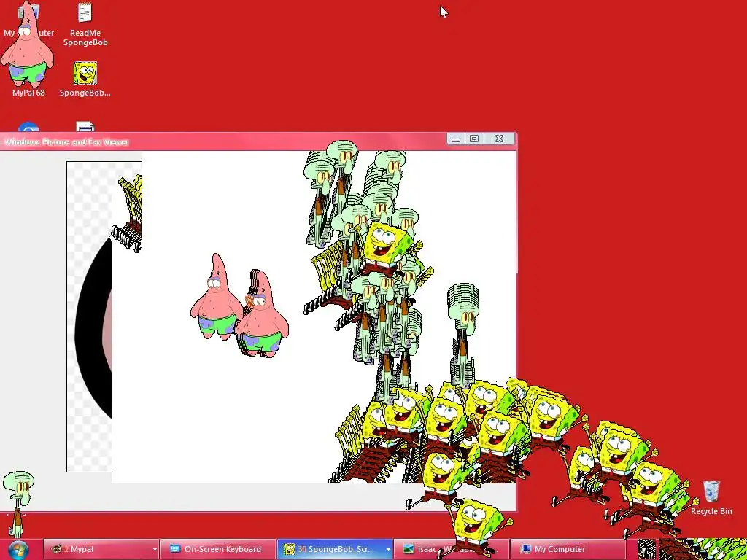
Task: Click the My Computer desktop icon label
Action: [x=28, y=33]
